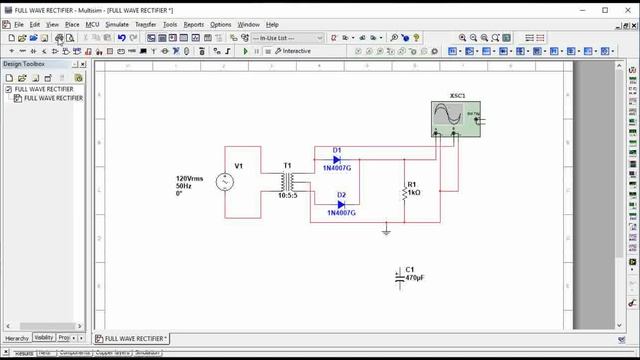Open the Options menu
The width and height of the screenshot is (640, 360).
(x=220, y=25)
